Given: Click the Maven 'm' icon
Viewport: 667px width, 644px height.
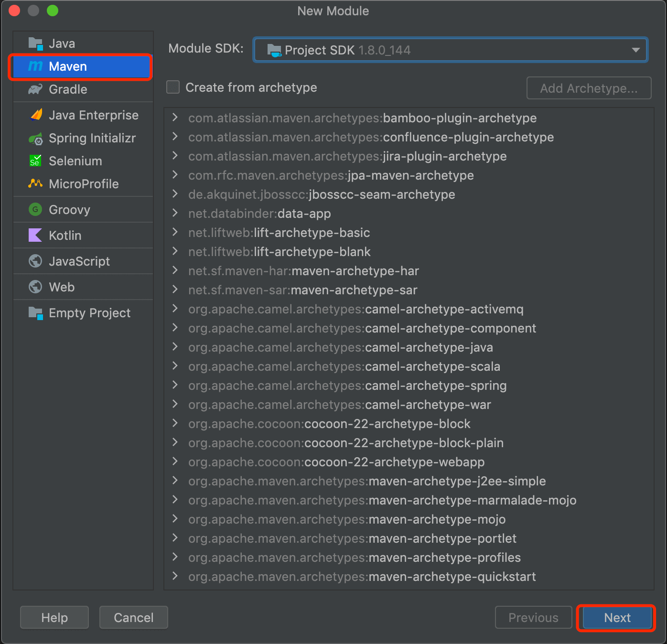Looking at the screenshot, I should 35,66.
